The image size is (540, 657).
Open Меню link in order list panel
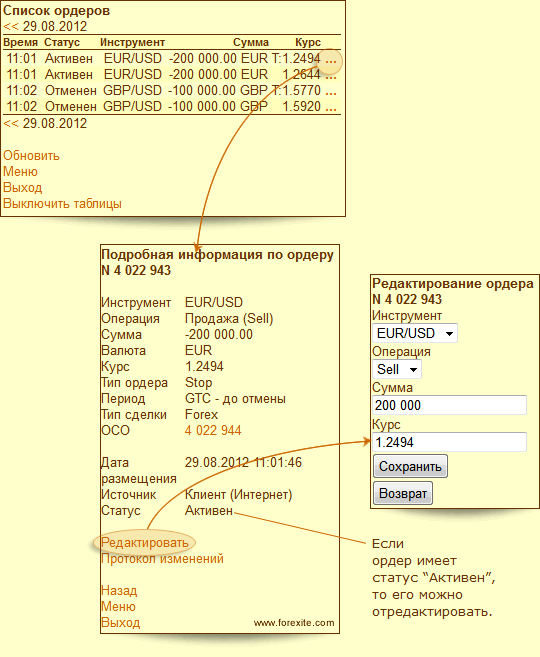(x=21, y=172)
